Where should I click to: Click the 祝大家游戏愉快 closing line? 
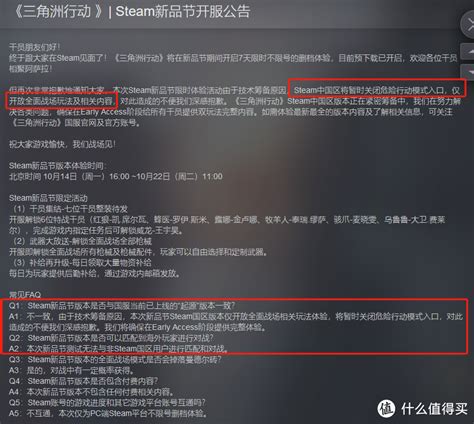click(62, 144)
